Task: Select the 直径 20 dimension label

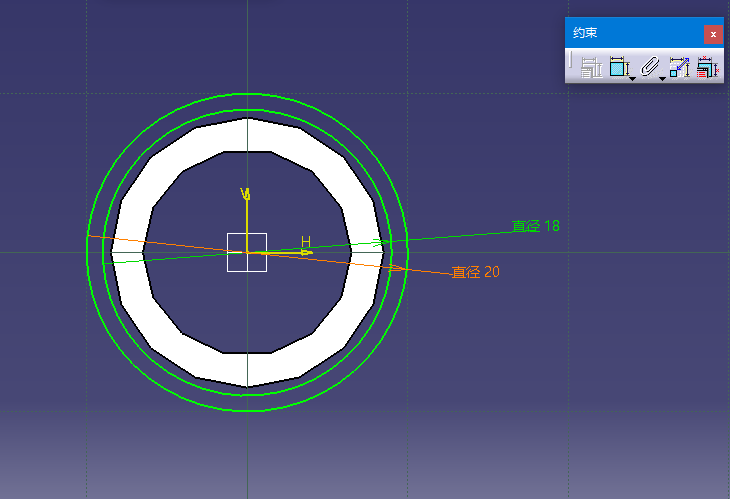Action: point(476,272)
